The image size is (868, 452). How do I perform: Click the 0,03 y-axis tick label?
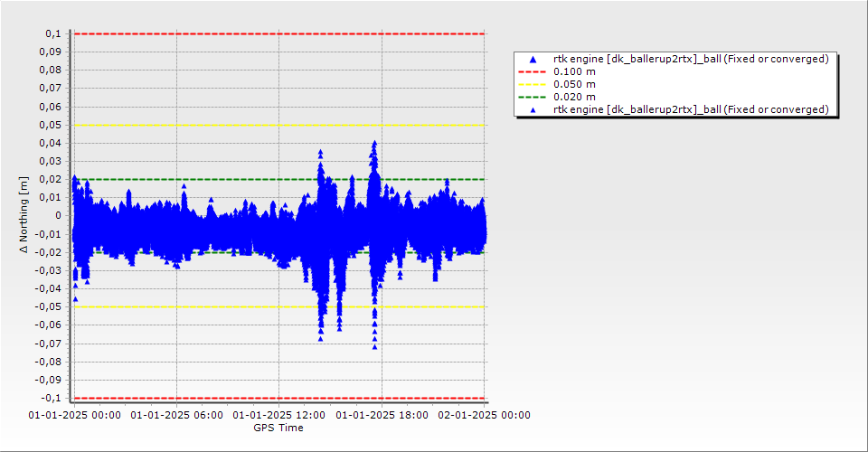point(51,162)
